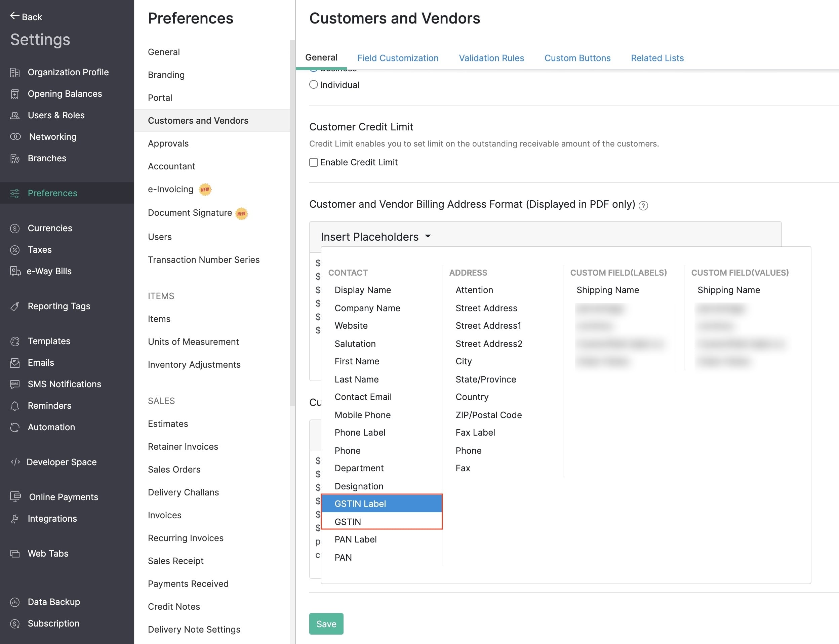Click the Reporting Tags icon
This screenshot has height=644, width=839.
point(15,306)
